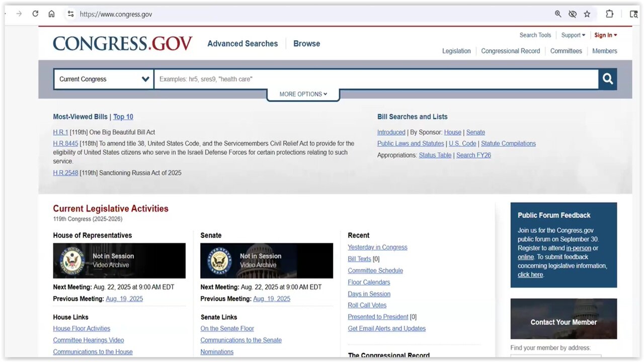Reload the page with the refresh icon
644x362 pixels.
tap(35, 14)
